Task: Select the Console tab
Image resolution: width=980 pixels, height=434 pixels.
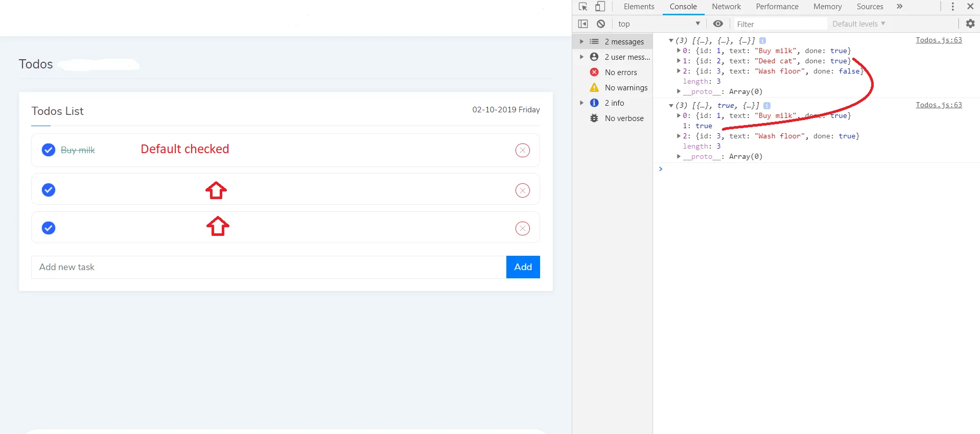Action: tap(683, 7)
